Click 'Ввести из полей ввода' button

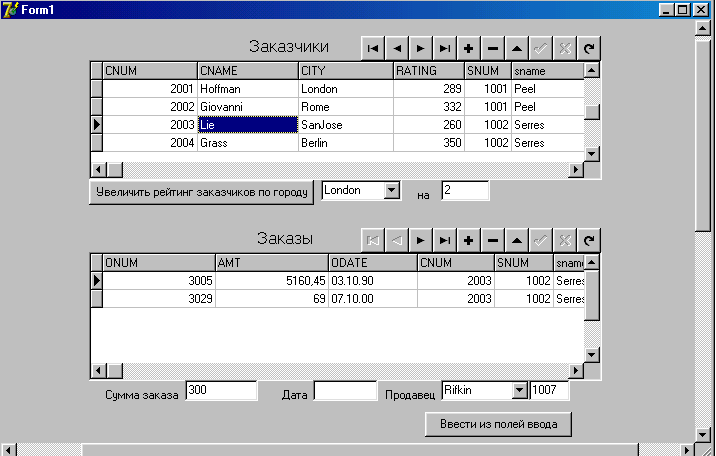click(498, 424)
